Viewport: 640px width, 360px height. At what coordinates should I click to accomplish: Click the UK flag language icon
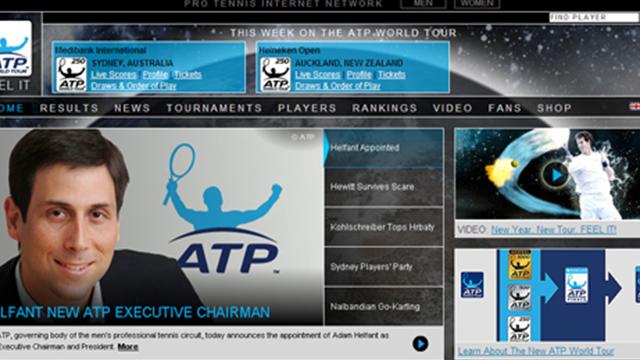pyautogui.click(x=635, y=106)
